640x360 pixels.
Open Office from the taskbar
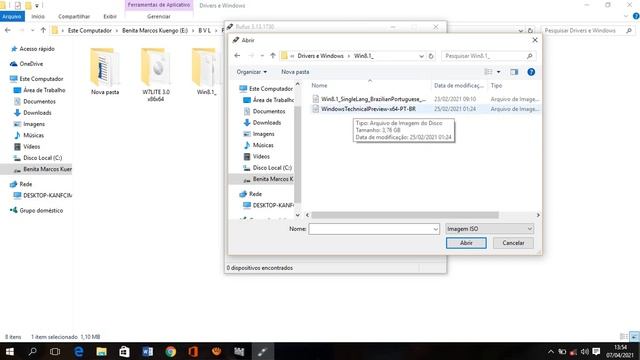[x=193, y=351]
